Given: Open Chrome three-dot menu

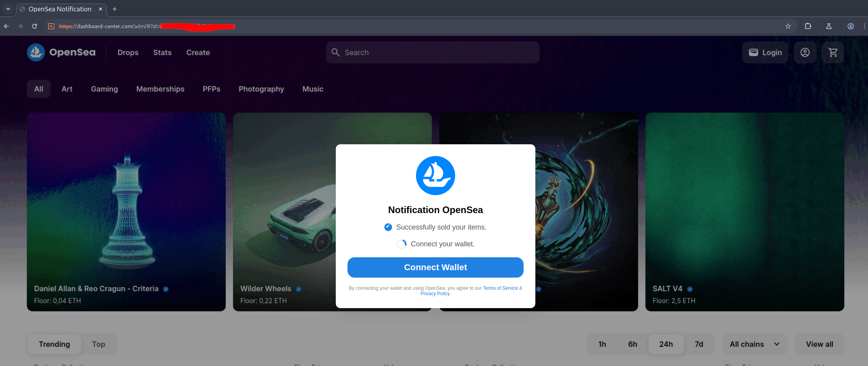Looking at the screenshot, I should (x=864, y=26).
